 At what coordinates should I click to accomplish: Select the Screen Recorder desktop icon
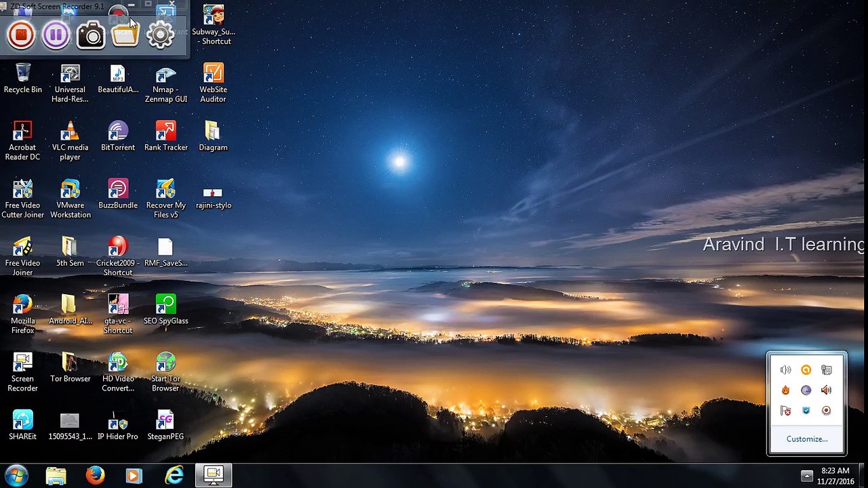pyautogui.click(x=22, y=373)
